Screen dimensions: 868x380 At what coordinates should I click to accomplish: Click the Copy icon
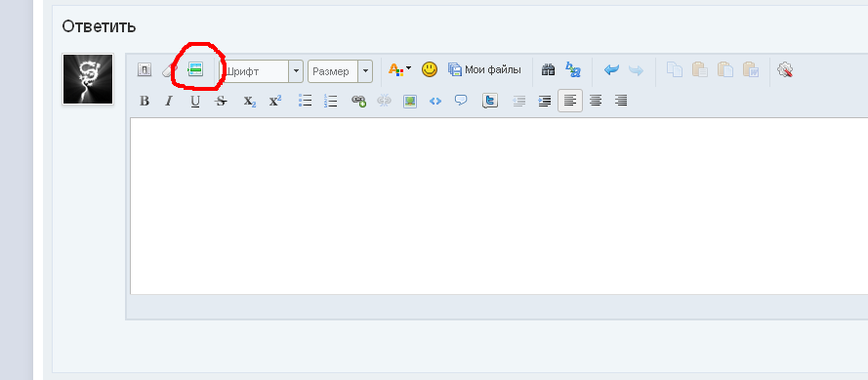(675, 69)
